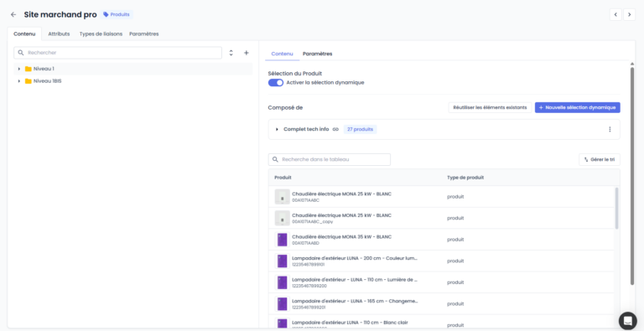Image resolution: width=644 pixels, height=331 pixels.
Task: Click product code 00A1071AABC_copy
Action: (312, 222)
